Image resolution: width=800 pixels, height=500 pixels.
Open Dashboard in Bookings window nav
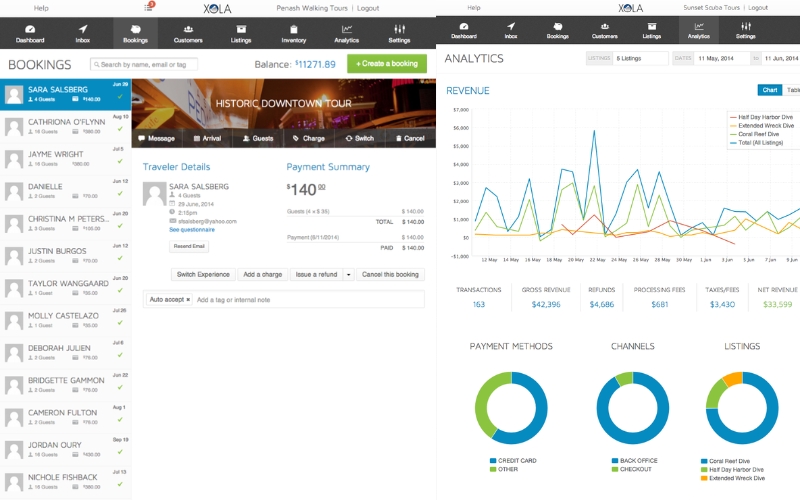(30, 34)
